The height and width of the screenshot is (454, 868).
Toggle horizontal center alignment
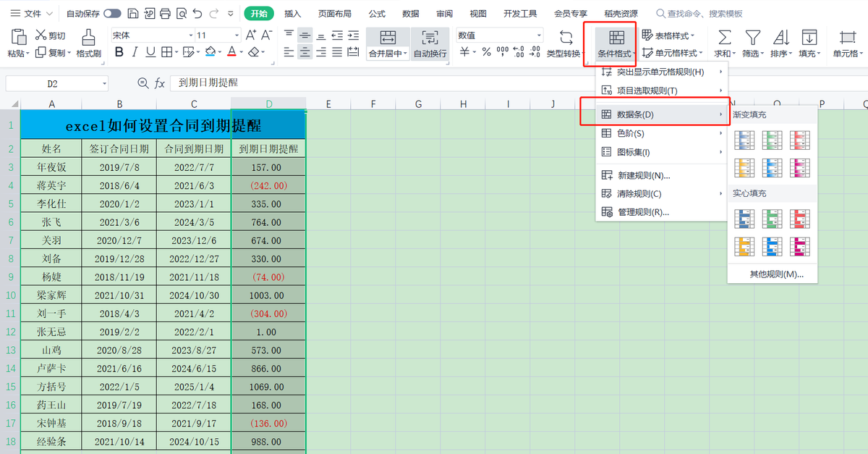coord(305,52)
